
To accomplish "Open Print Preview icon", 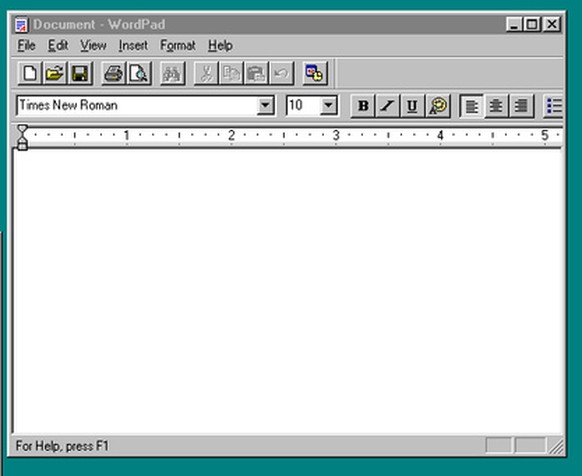I will click(x=139, y=73).
